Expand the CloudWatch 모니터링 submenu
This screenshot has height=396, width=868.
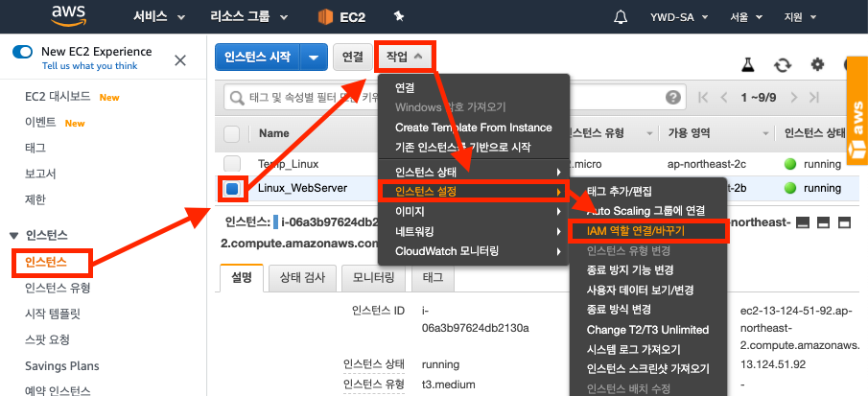[x=473, y=251]
